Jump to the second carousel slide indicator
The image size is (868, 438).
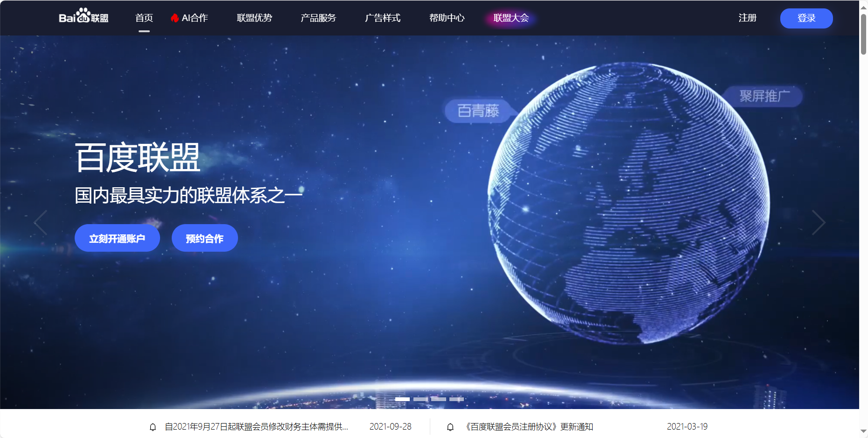pos(420,399)
